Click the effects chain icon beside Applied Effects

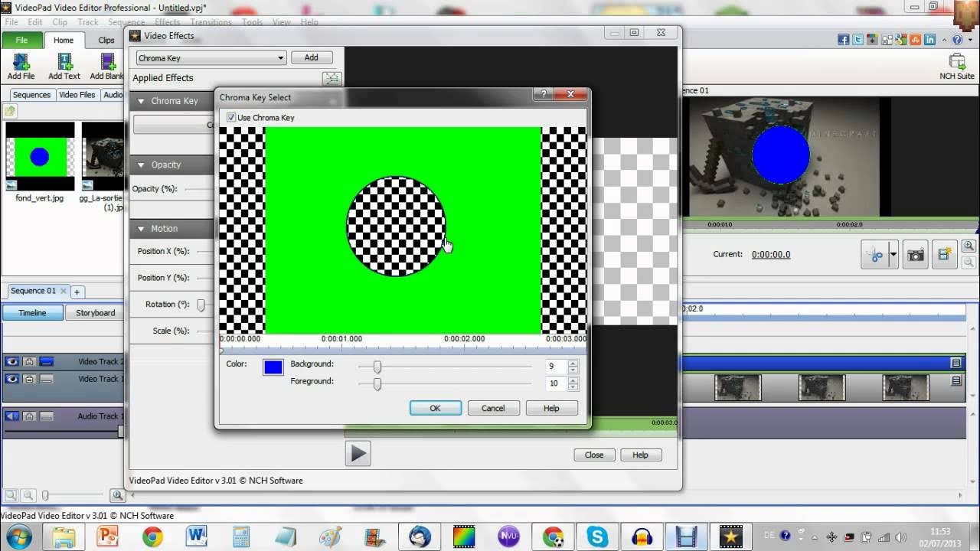point(331,78)
